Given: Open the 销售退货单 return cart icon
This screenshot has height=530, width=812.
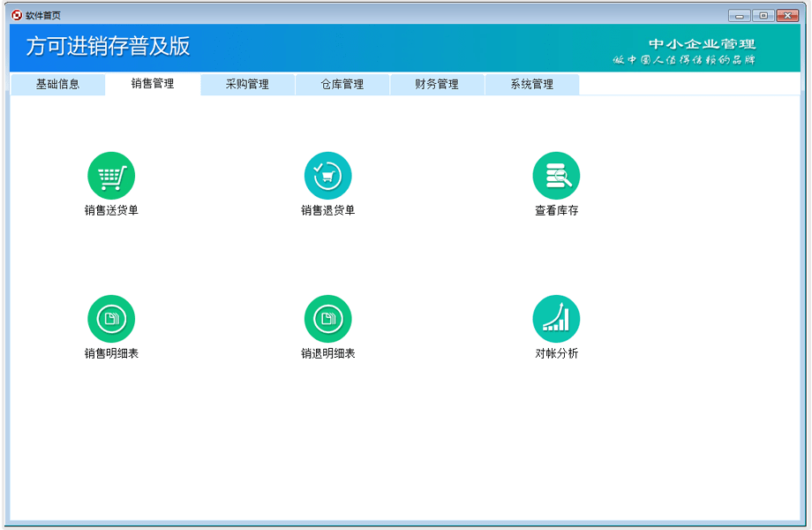Looking at the screenshot, I should click(327, 176).
